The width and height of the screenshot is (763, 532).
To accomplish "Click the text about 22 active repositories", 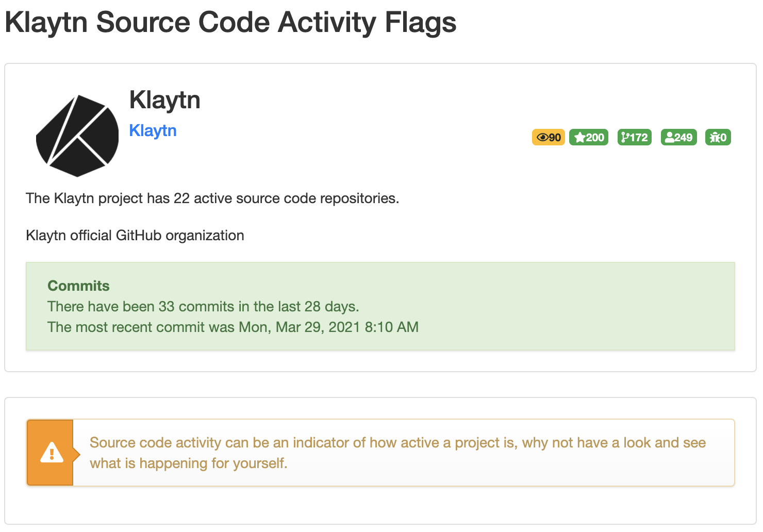I will 212,198.
